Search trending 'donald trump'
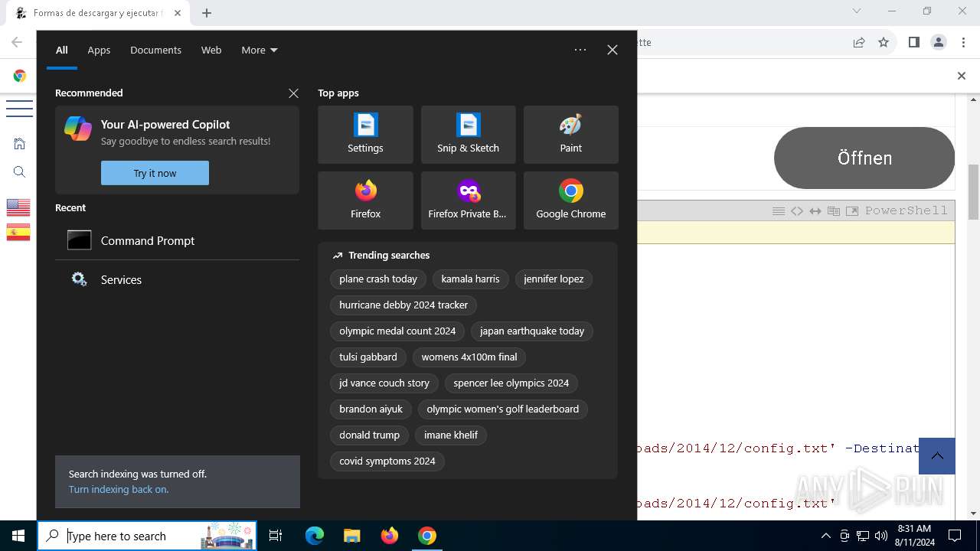 point(370,435)
